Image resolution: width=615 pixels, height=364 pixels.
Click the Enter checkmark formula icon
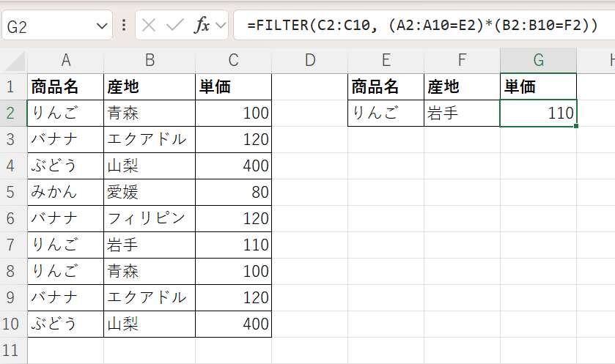tap(174, 26)
